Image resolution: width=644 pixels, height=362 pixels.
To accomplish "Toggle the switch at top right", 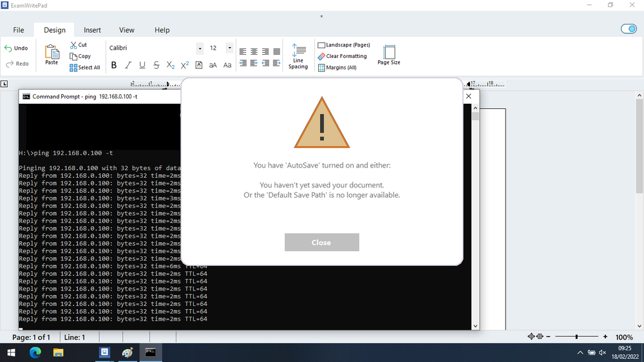I will (x=629, y=29).
